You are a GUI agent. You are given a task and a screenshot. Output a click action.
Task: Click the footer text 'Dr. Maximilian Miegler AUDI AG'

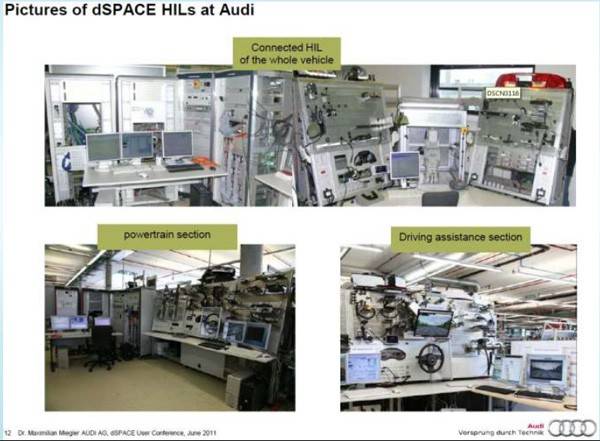tap(63, 433)
